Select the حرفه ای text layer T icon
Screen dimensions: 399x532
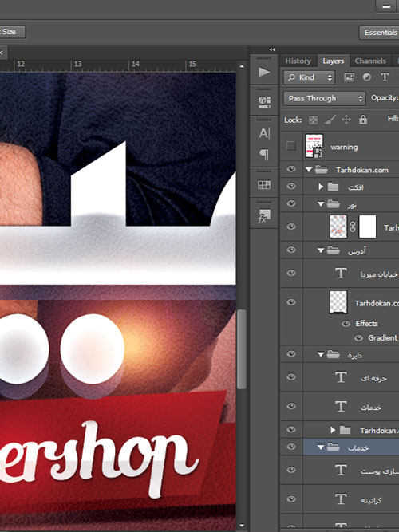[341, 377]
